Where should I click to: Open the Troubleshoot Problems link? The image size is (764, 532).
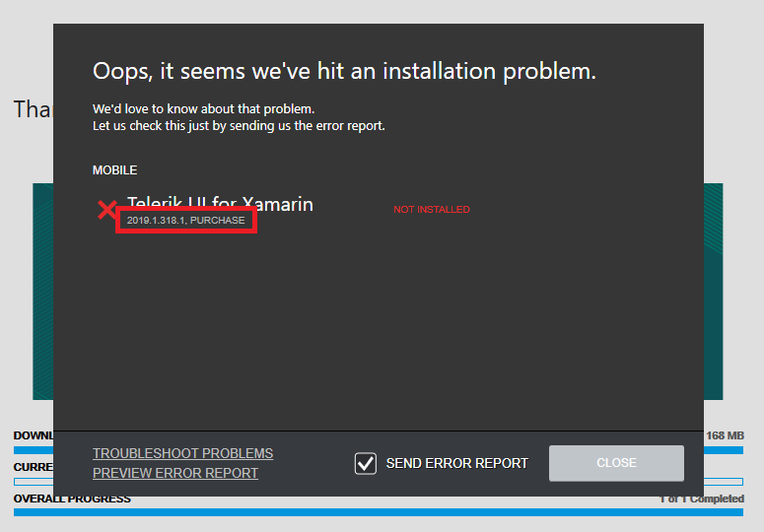tap(182, 453)
